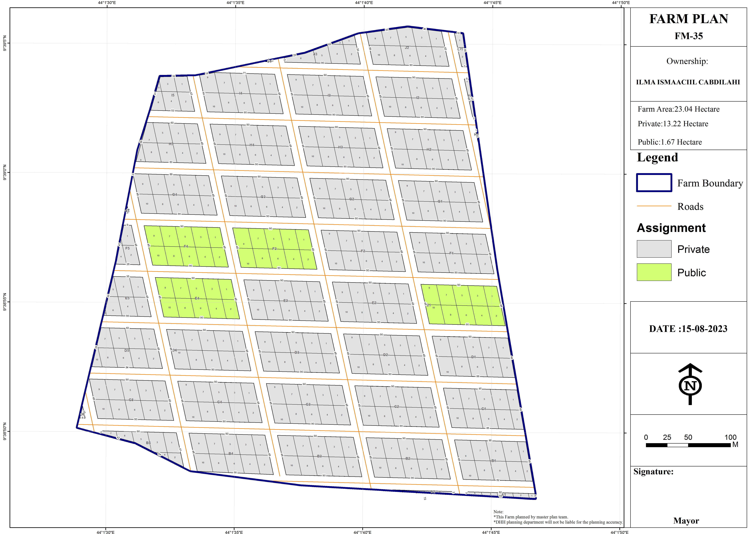This screenshot has height=534, width=756.
Task: Select green public block E4
Action: (197, 298)
